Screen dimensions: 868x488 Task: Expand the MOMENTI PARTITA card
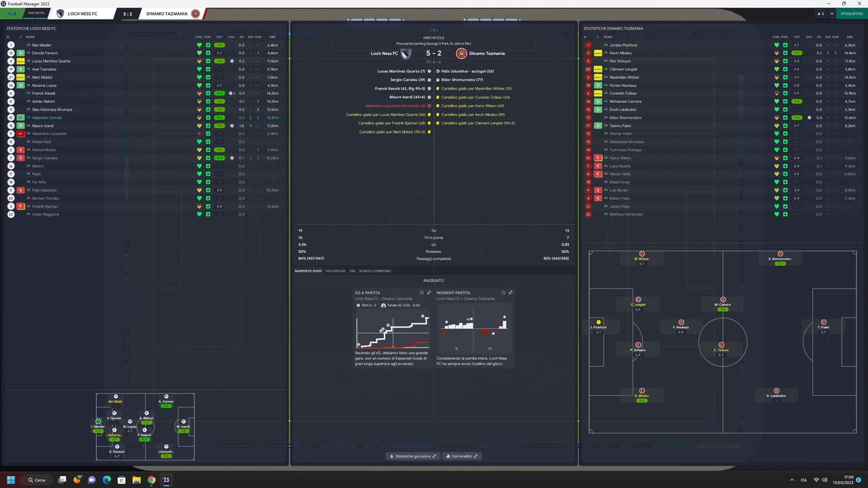[511, 293]
